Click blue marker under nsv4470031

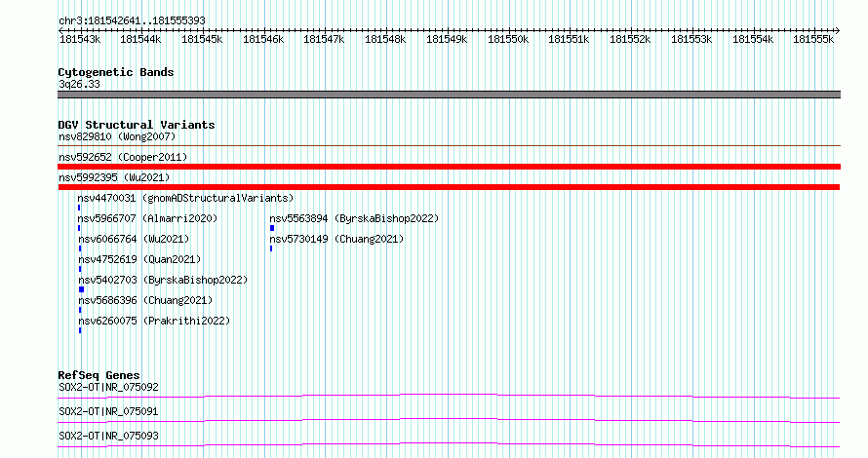(x=79, y=208)
